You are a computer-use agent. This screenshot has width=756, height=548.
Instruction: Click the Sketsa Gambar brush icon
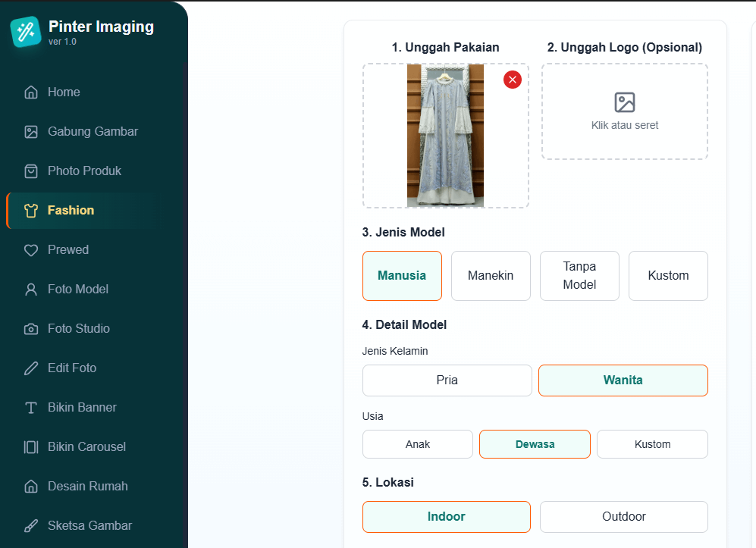[31, 526]
